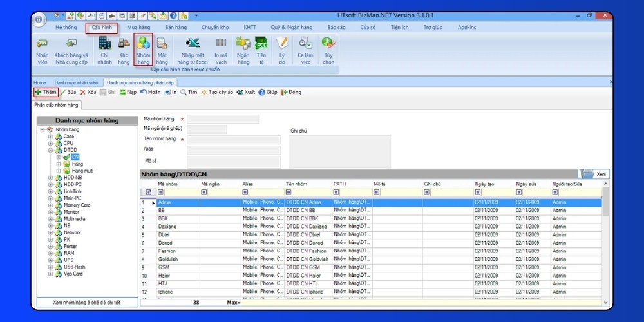Open the Nhân viên ribbon icon
Image resolution: width=644 pixels, height=322 pixels.
[x=42, y=50]
